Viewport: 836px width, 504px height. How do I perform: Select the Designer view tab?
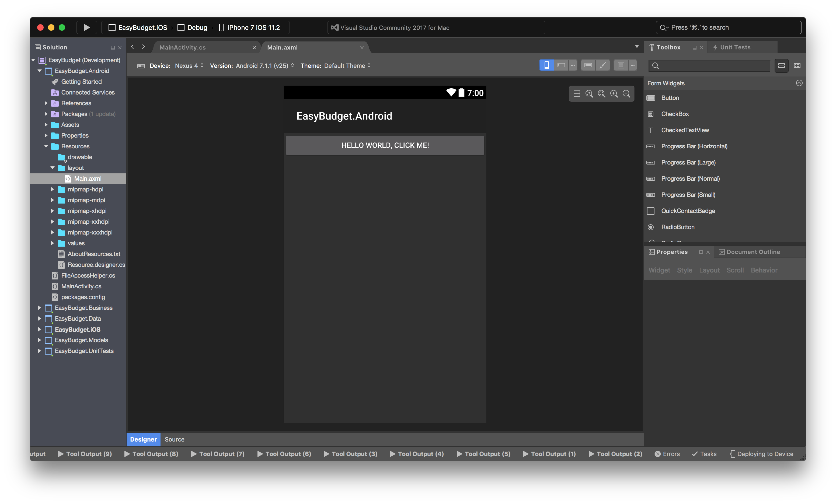(x=143, y=440)
